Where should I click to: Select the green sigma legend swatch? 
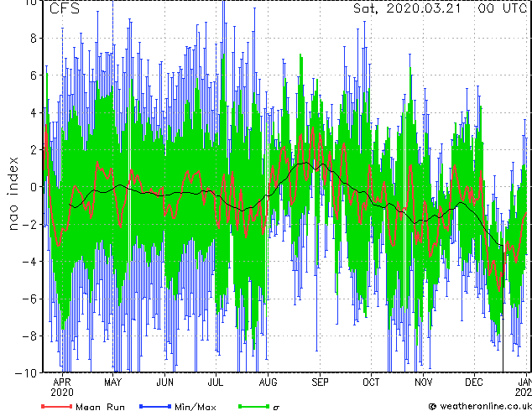254,406
